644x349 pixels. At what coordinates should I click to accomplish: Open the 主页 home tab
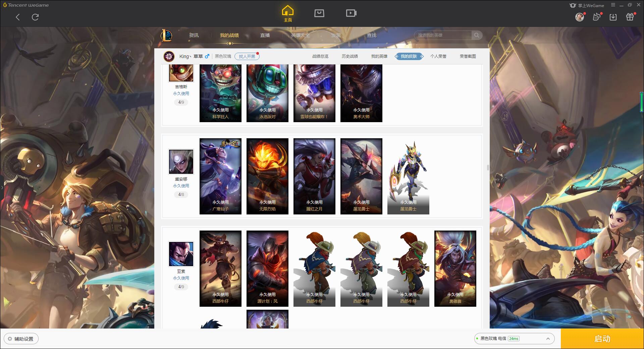point(288,14)
